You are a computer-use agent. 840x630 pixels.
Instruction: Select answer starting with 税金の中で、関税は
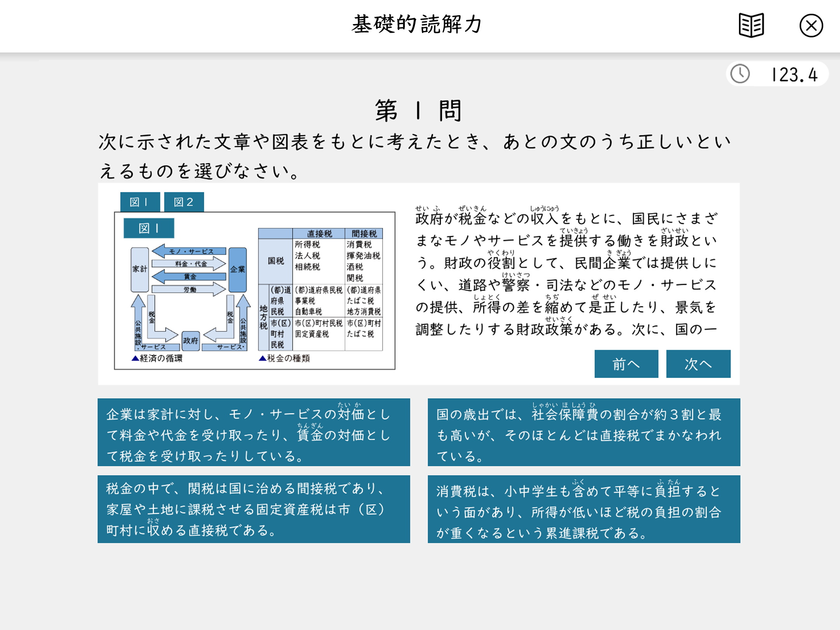tap(254, 509)
